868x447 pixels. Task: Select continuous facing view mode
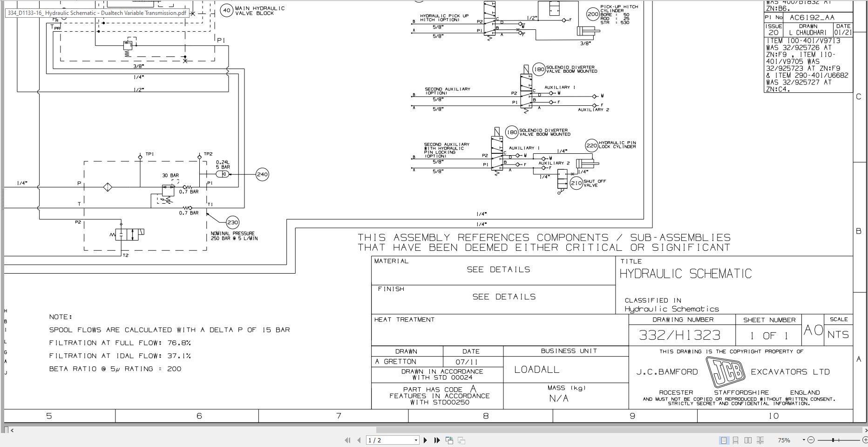760,440
